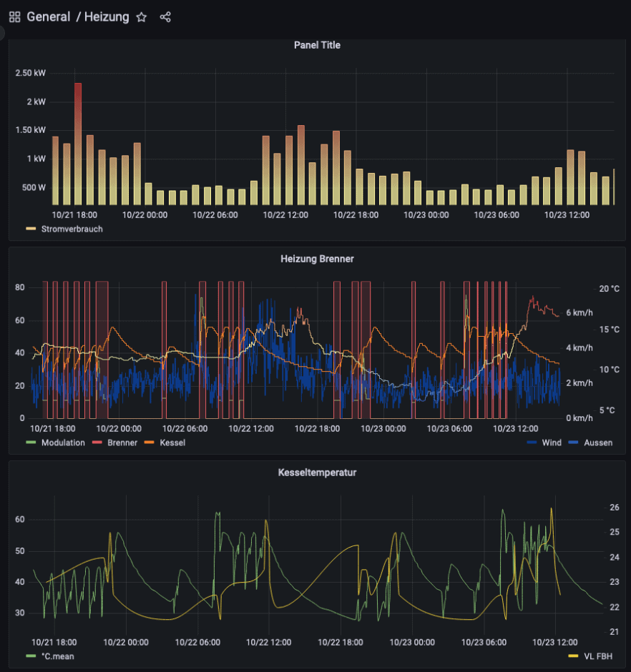Toggle the °C.mean legend label
Viewport: 631px width, 672px height.
tap(57, 656)
